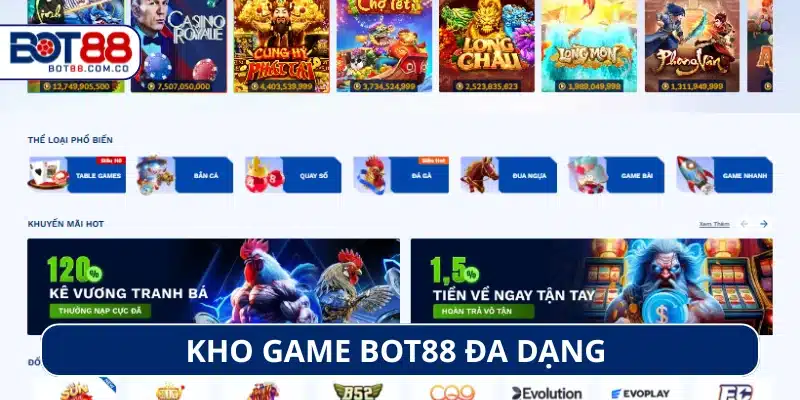Click the Thưởng Nạp Cực Đã button

[x=100, y=311]
